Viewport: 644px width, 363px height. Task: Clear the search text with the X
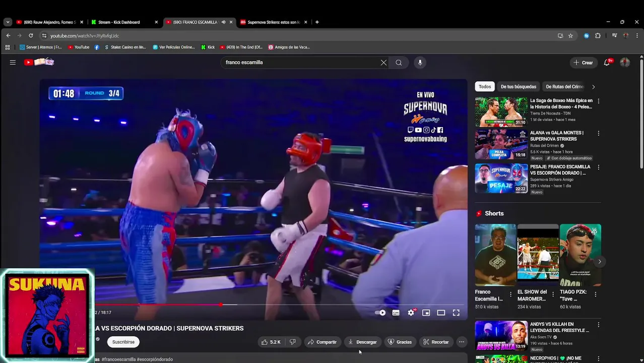[x=383, y=63]
